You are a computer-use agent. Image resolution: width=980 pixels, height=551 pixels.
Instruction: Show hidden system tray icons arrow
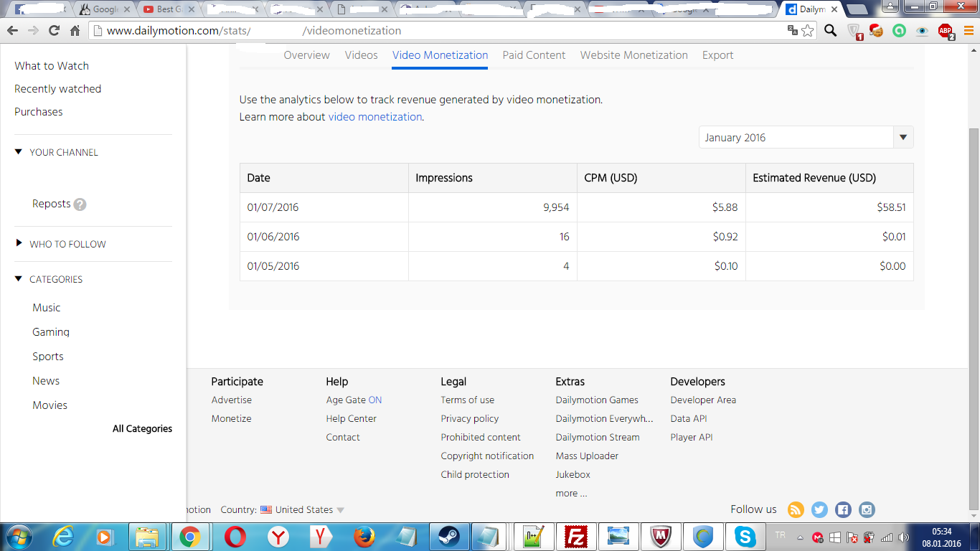click(x=801, y=537)
